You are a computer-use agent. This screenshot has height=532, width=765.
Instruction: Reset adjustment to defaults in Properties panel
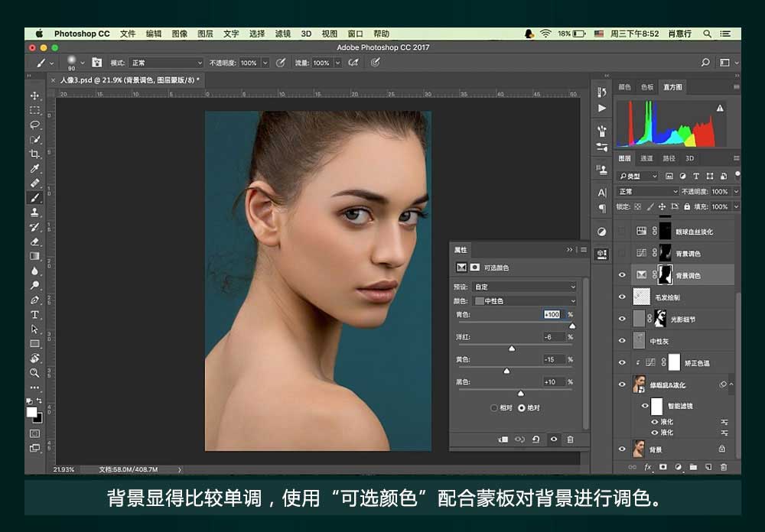[536, 440]
